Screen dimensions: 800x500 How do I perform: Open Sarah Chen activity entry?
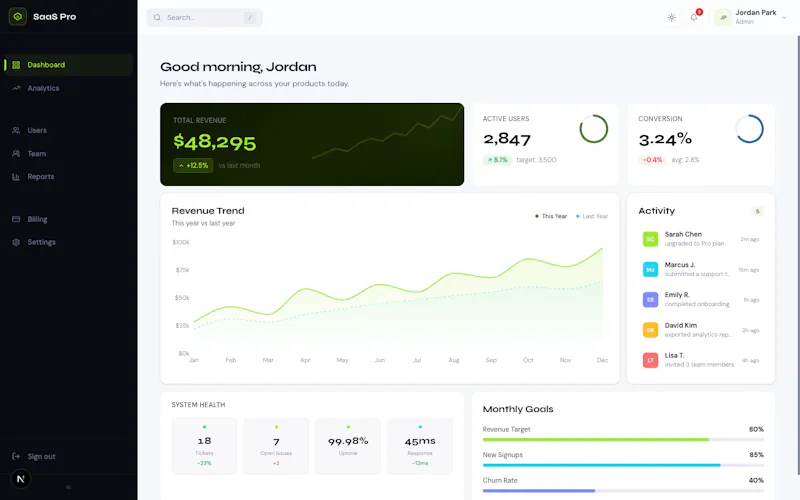701,239
